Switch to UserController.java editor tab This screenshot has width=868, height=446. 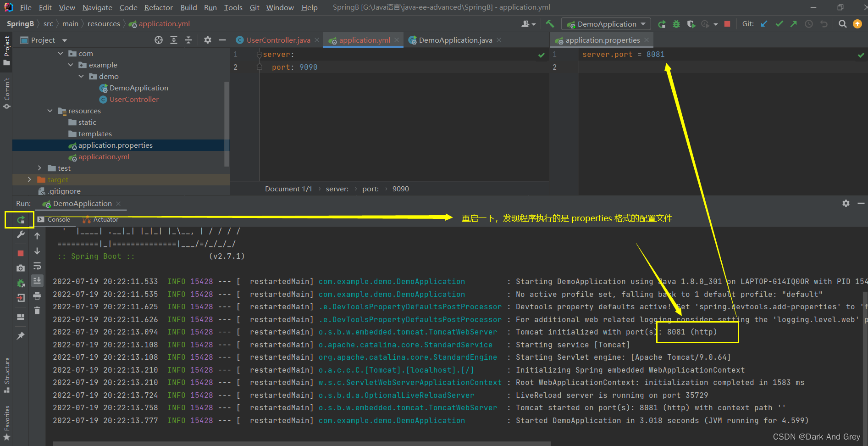pyautogui.click(x=278, y=40)
